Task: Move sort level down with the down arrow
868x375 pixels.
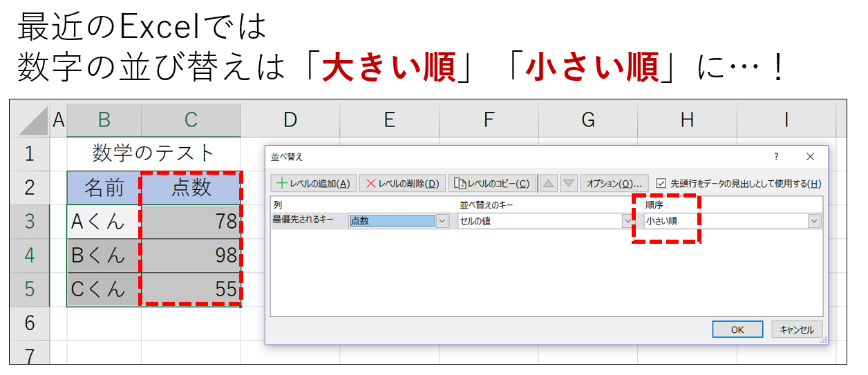Action: click(568, 184)
